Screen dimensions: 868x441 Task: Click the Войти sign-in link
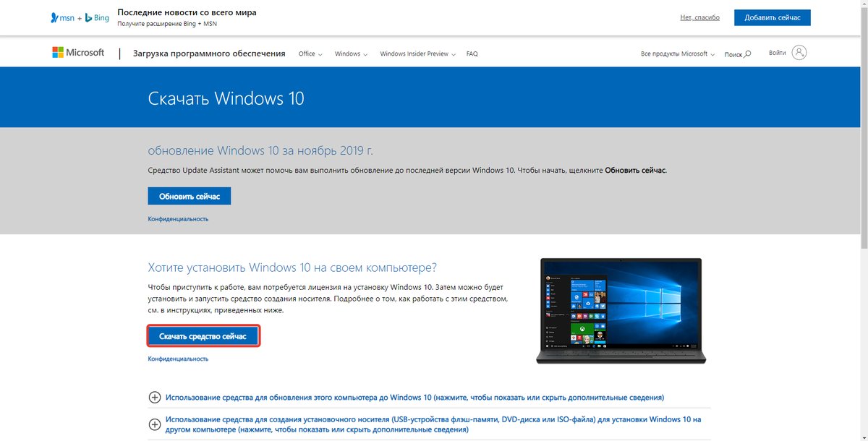coord(778,53)
